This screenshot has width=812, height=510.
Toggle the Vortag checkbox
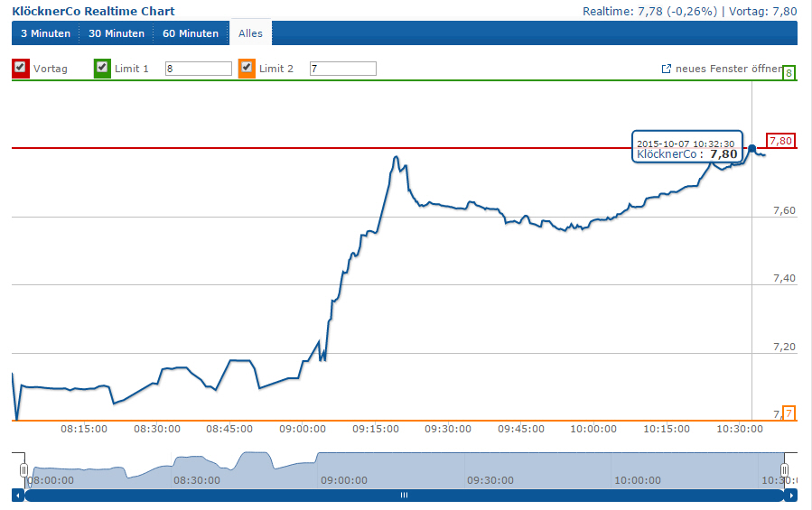point(20,68)
